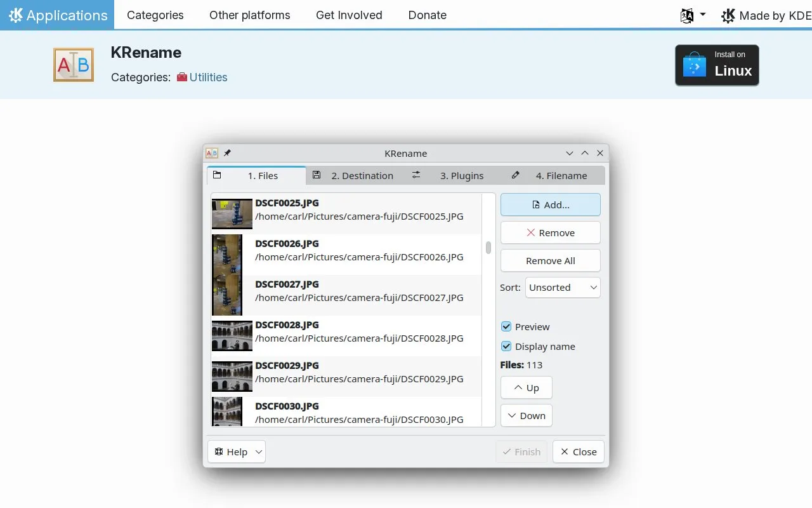Click the red Utilities toolbox icon
The height and width of the screenshot is (508, 812).
click(x=182, y=77)
